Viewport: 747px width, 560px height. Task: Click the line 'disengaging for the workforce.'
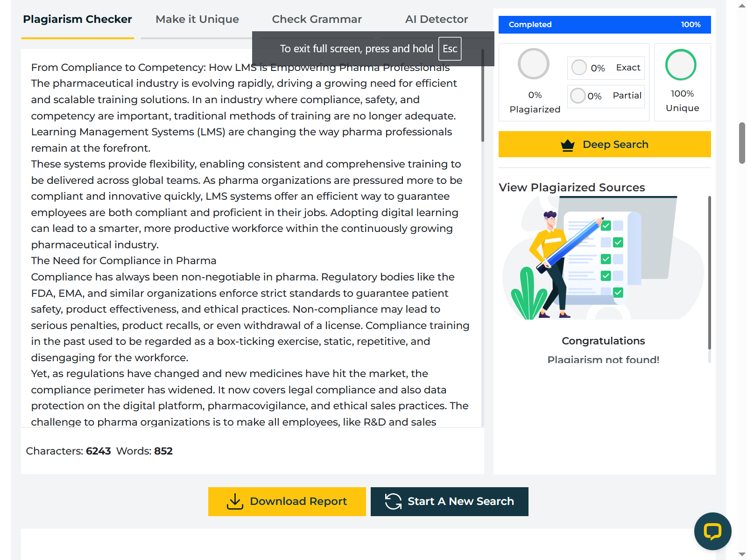coord(110,358)
